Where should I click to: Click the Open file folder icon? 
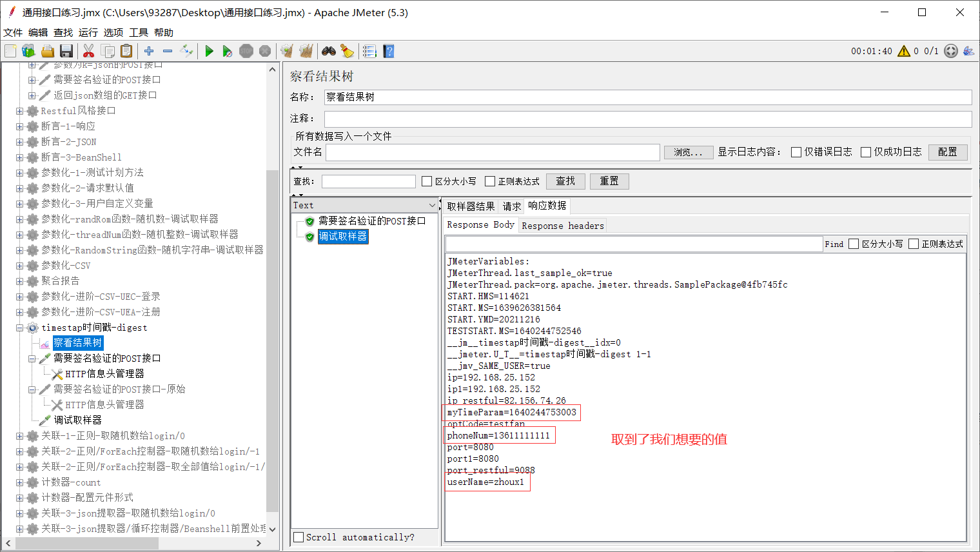click(x=47, y=51)
